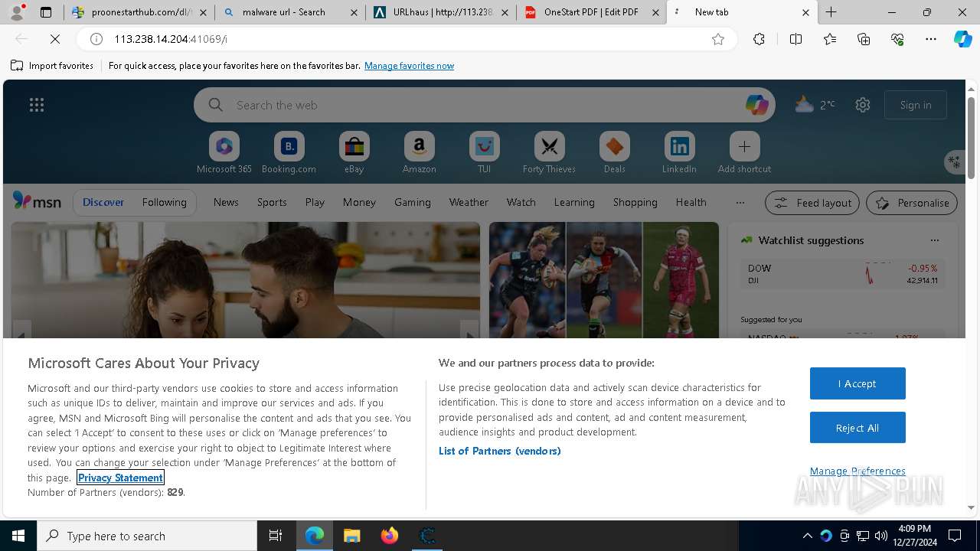
Task: Open the Extensions puzzle icon
Action: point(759,39)
